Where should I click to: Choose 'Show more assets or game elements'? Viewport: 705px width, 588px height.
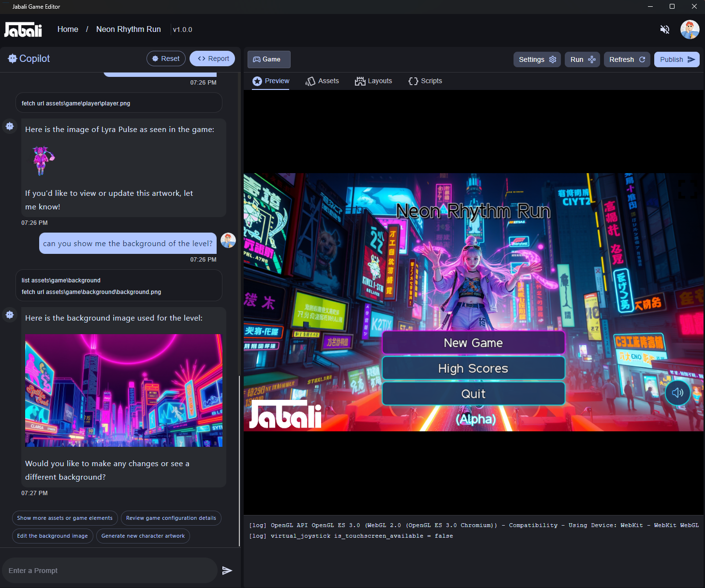(x=65, y=518)
